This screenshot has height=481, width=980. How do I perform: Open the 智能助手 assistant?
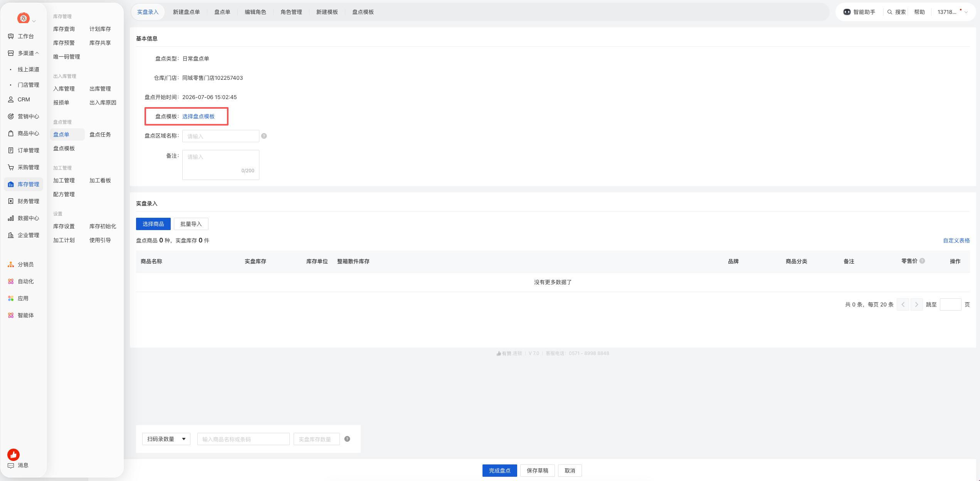click(x=859, y=12)
